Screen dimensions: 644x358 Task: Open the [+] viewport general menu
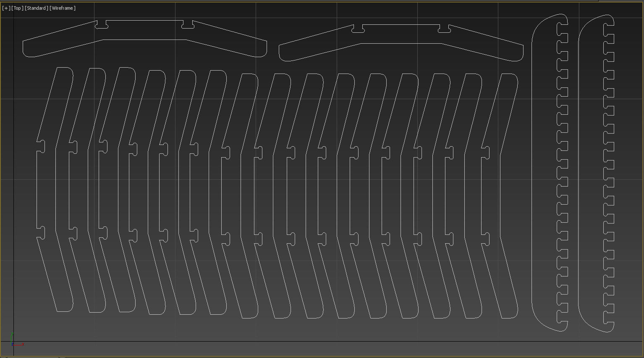pos(6,8)
